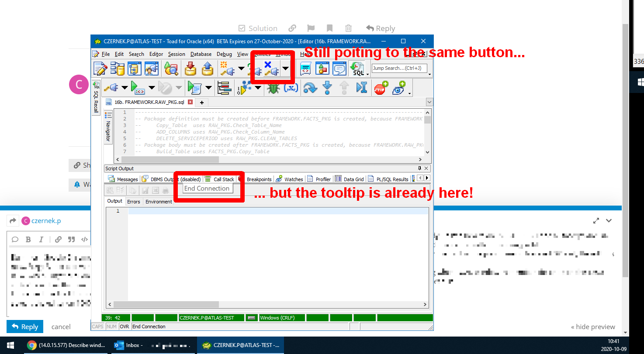Click the Italic button in reply editor
644x354 pixels.
pos(42,239)
